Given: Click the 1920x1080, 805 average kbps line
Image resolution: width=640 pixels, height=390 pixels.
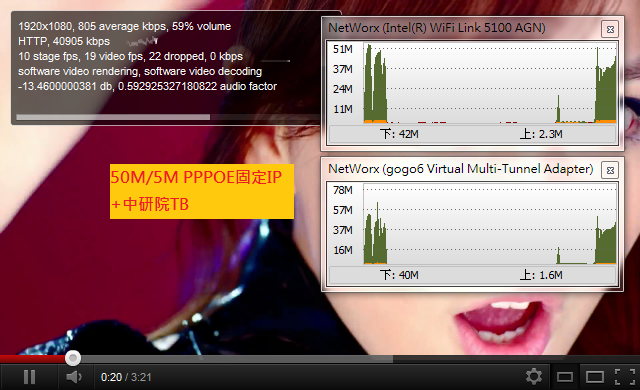Looking at the screenshot, I should point(124,27).
